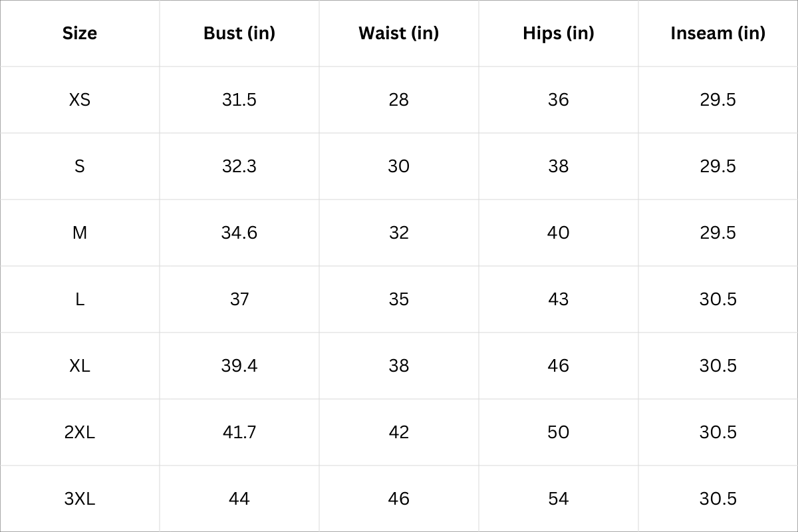This screenshot has height=532, width=798.
Task: Select the bust value 39.4
Action: 239,366
